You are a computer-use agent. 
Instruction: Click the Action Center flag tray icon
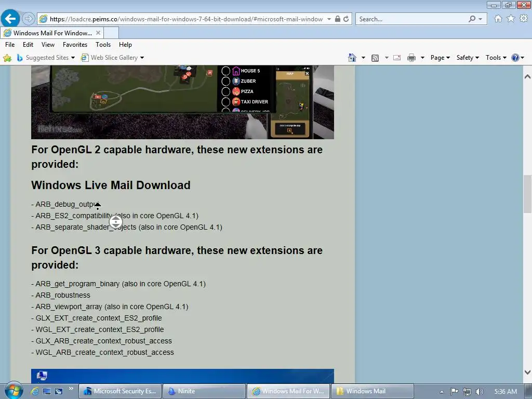[454, 392]
